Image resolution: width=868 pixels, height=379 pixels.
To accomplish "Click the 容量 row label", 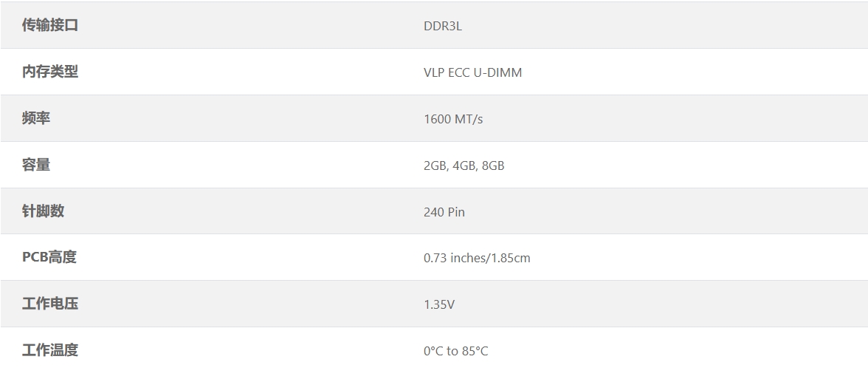I will [x=36, y=165].
